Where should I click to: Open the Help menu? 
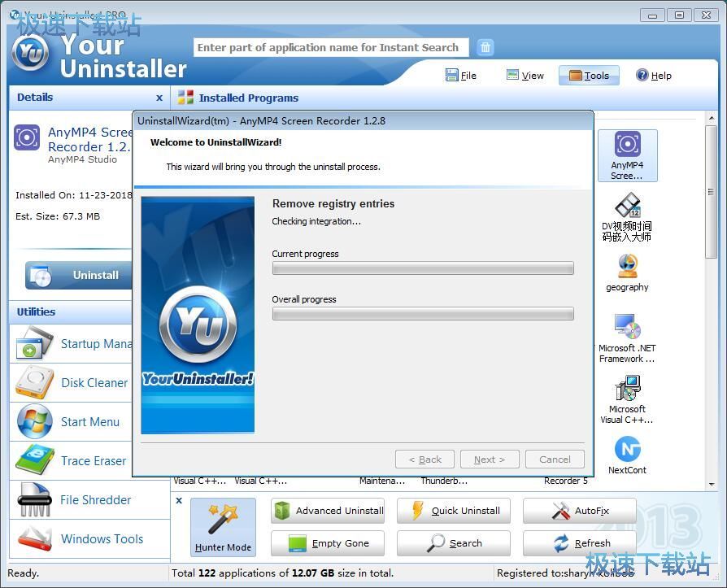click(x=654, y=75)
